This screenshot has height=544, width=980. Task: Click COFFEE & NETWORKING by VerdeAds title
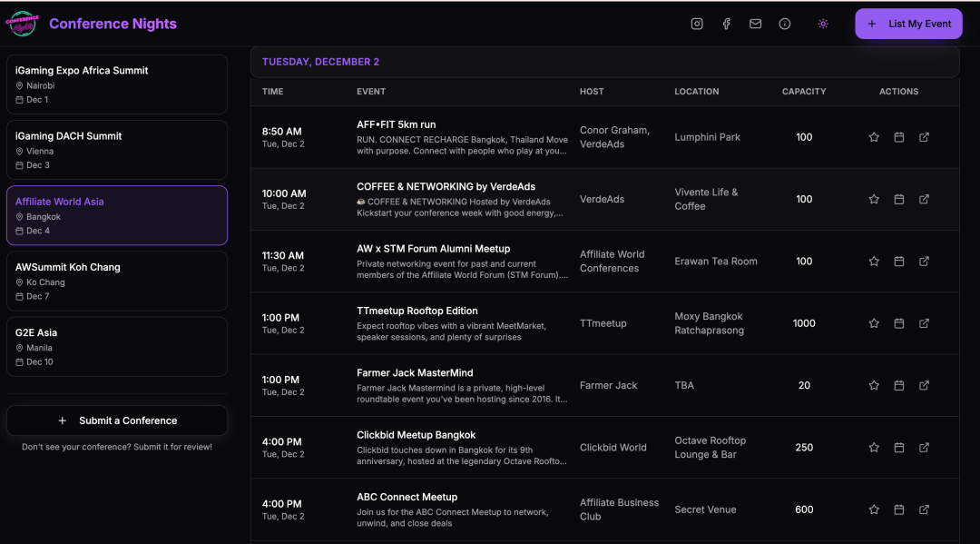pos(446,186)
